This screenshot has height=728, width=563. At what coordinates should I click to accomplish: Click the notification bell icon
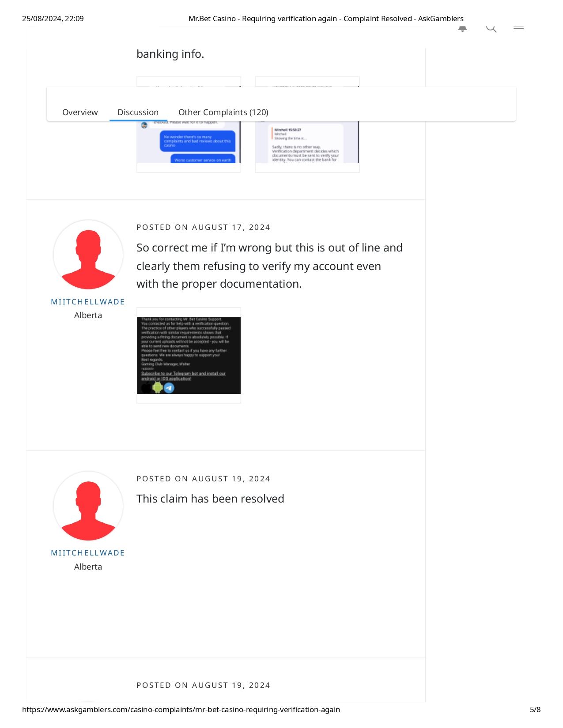tap(462, 29)
